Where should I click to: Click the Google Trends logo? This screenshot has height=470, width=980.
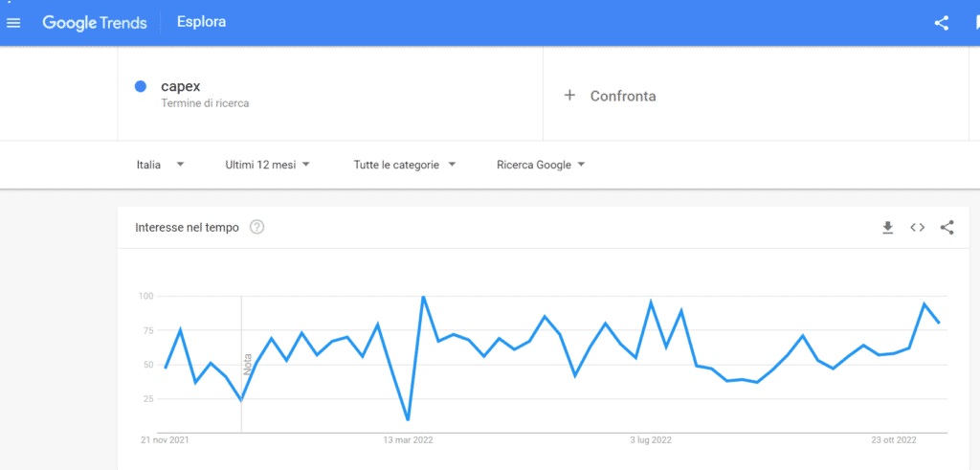click(x=95, y=23)
